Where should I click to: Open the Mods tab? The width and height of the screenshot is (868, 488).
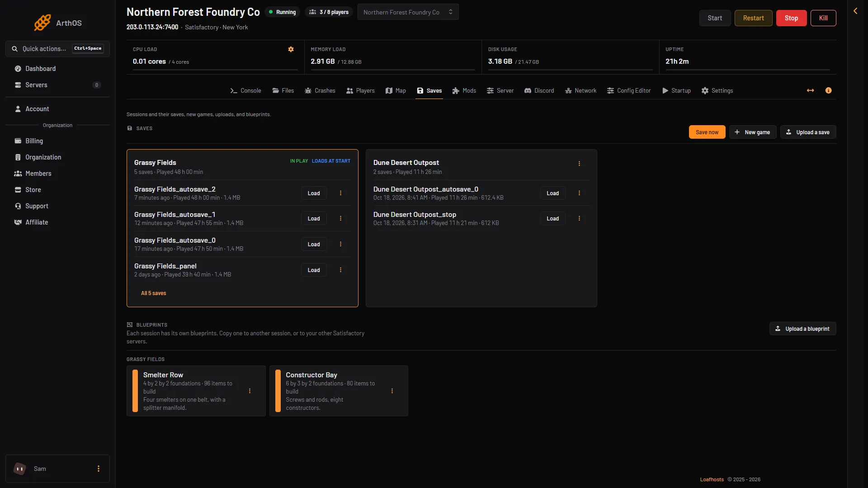click(x=464, y=90)
